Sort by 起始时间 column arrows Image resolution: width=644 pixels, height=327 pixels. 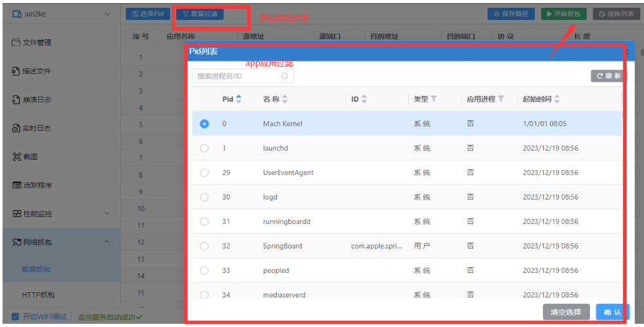[557, 99]
